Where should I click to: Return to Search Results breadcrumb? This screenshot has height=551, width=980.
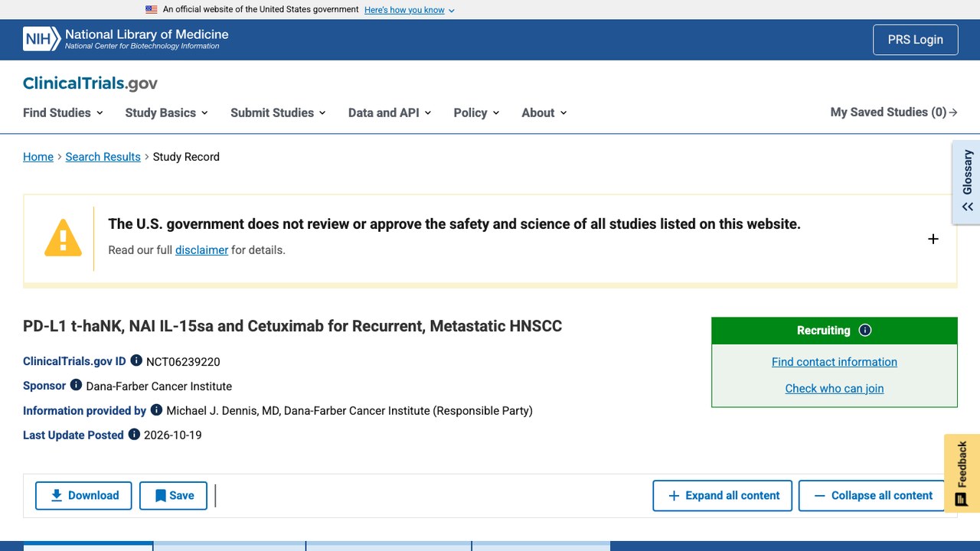coord(103,157)
